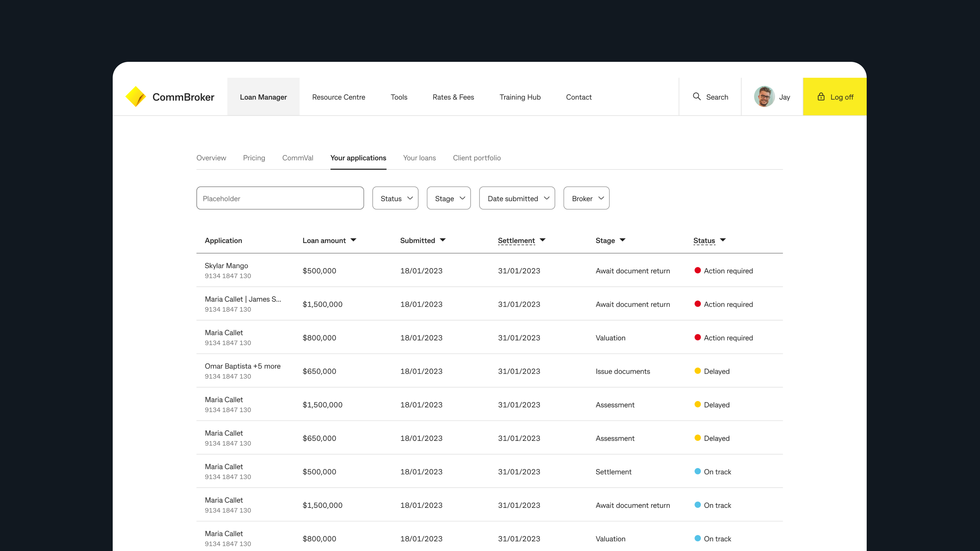Viewport: 980px width, 551px height.
Task: Open the Status filter dropdown
Action: coord(395,198)
